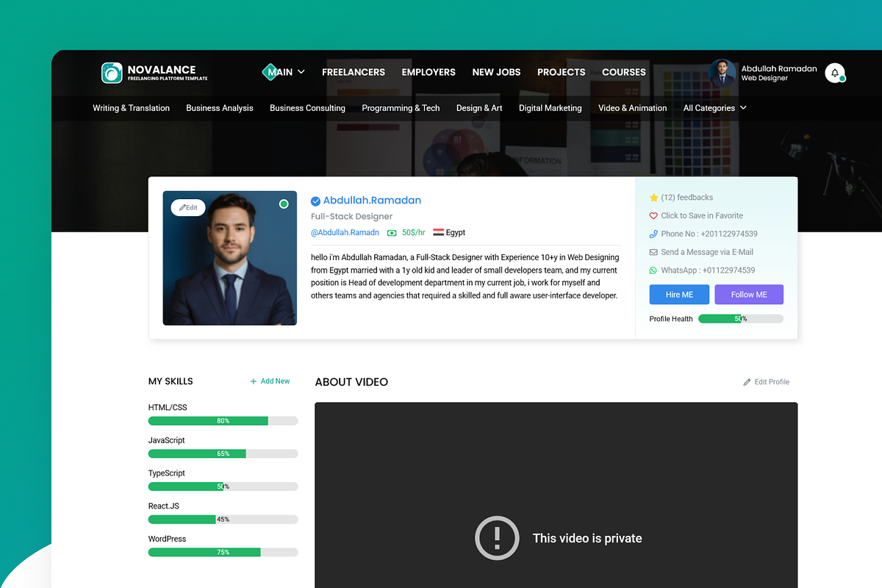Open the EMPLOYERS menu

coord(429,72)
